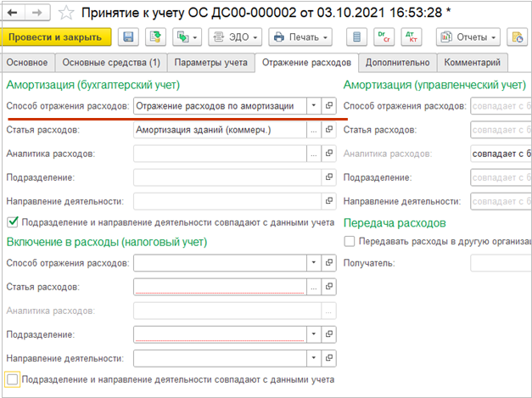532x398 pixels.
Task: Open the 'Печать' dropdown menu
Action: (x=300, y=37)
